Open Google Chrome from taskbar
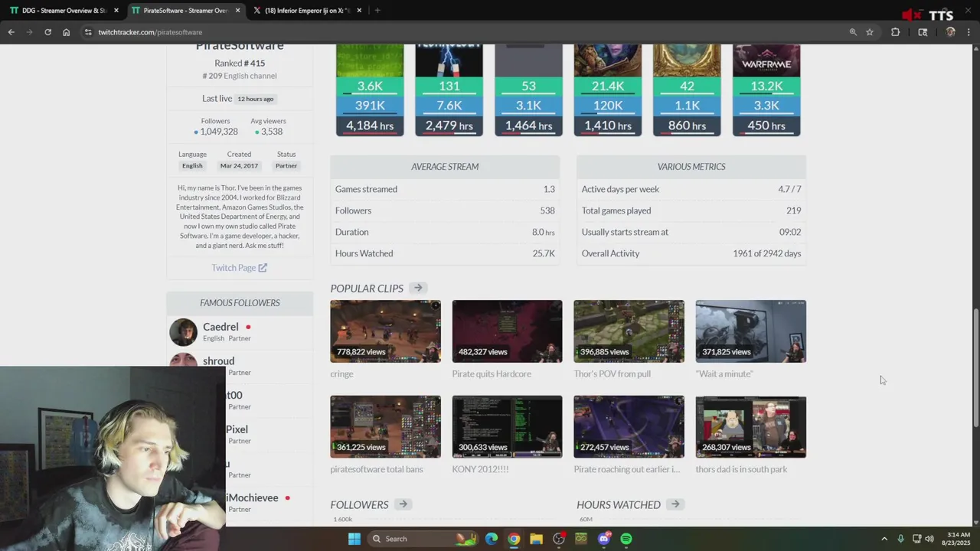 [514, 539]
